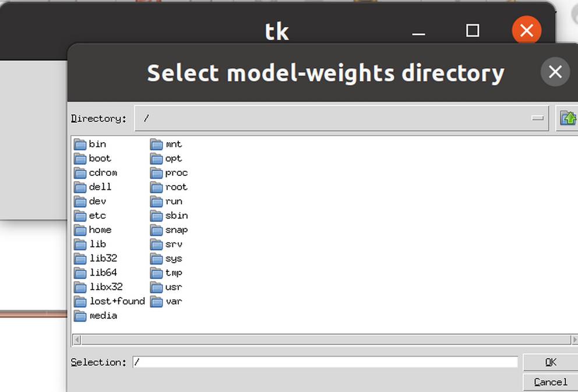Click the up-one-directory icon
The image size is (578, 392).
(x=568, y=118)
